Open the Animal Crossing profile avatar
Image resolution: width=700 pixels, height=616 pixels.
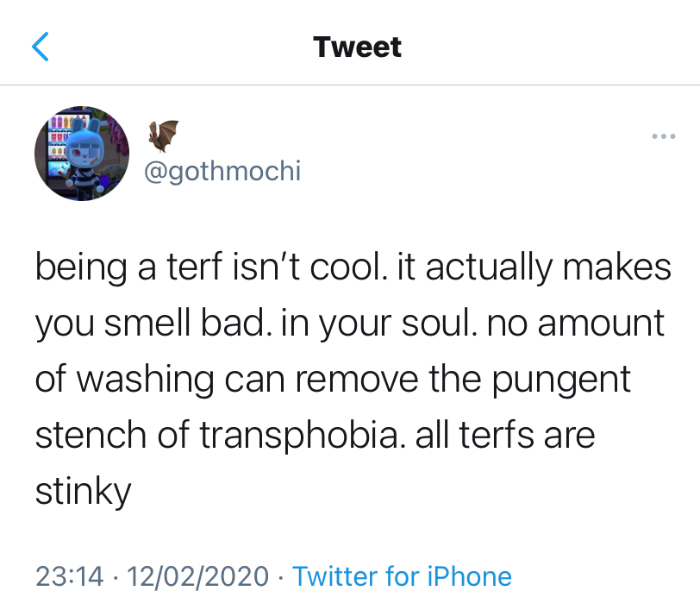[x=81, y=154]
